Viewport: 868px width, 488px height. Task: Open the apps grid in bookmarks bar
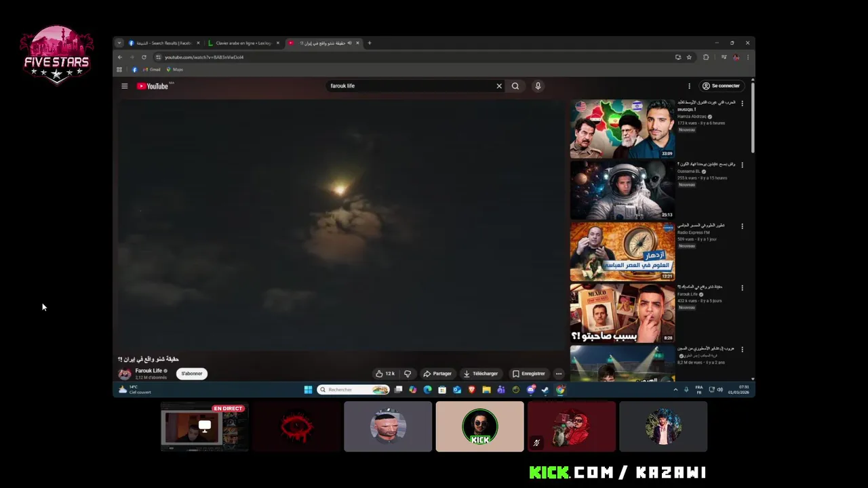pyautogui.click(x=119, y=69)
